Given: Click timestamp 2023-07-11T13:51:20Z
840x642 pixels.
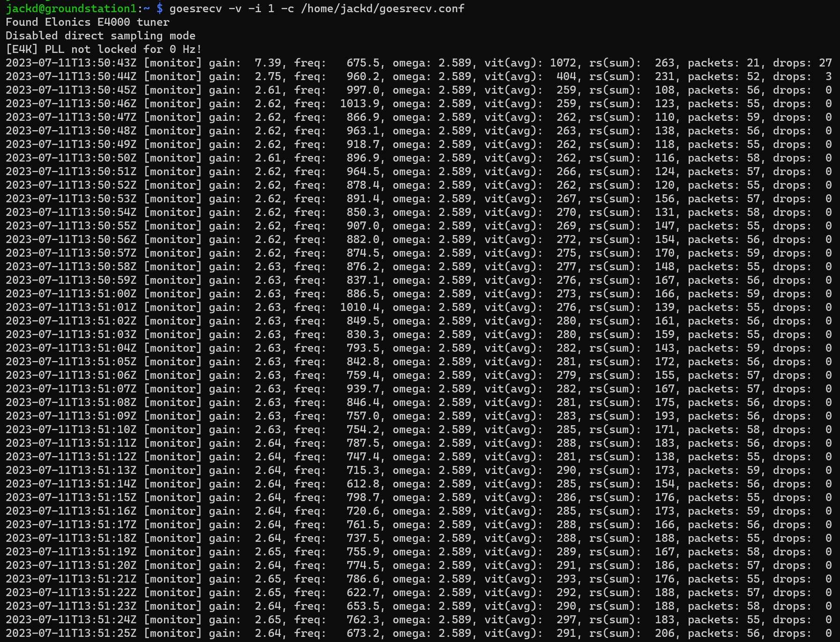Looking at the screenshot, I should (71, 565).
